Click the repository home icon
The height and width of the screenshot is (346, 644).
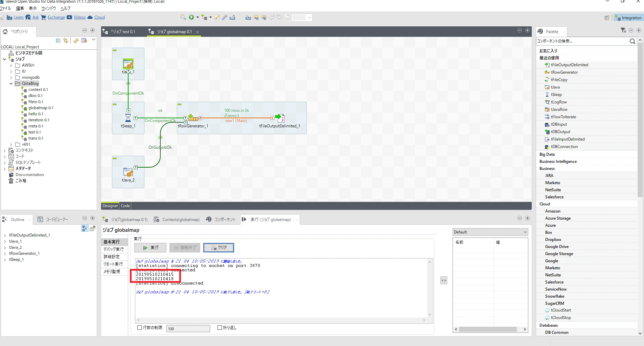click(x=5, y=31)
